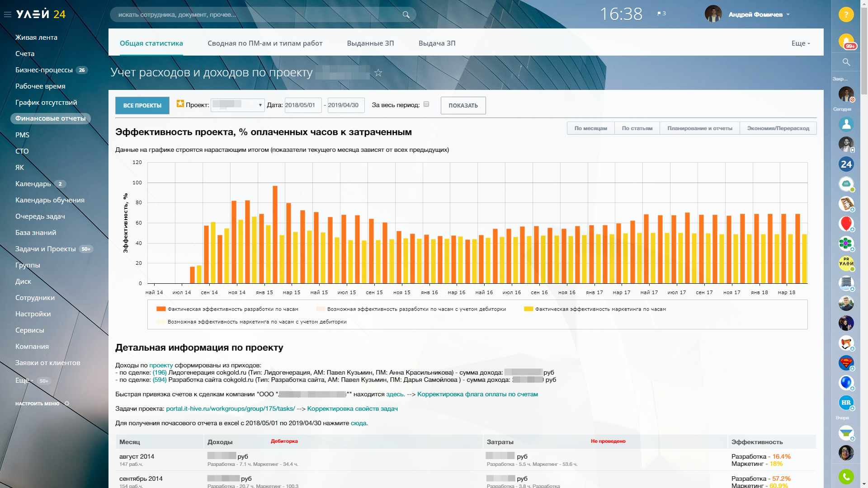Open the portal.it-hive.ru tasks link

coord(231,409)
